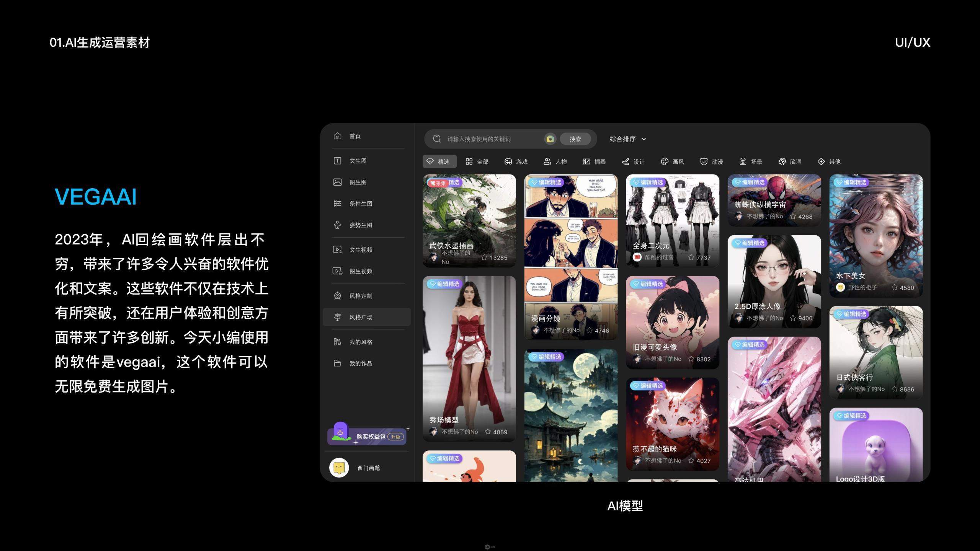
Task: Switch to the 其他 category tab
Action: click(x=829, y=161)
